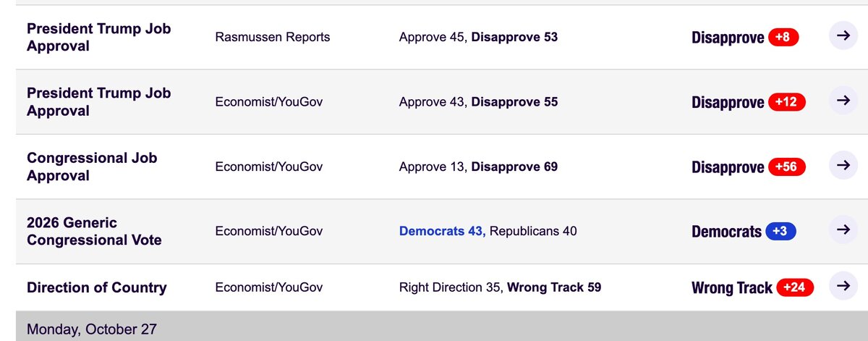
Task: Open the Trump Job Approval title in the Rasmussen row
Action: click(x=98, y=37)
